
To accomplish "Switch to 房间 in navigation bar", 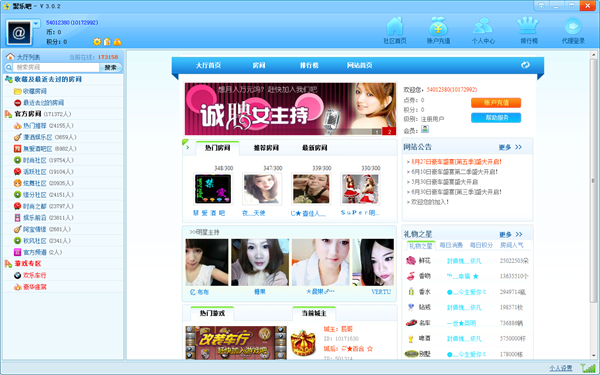I will [x=259, y=65].
